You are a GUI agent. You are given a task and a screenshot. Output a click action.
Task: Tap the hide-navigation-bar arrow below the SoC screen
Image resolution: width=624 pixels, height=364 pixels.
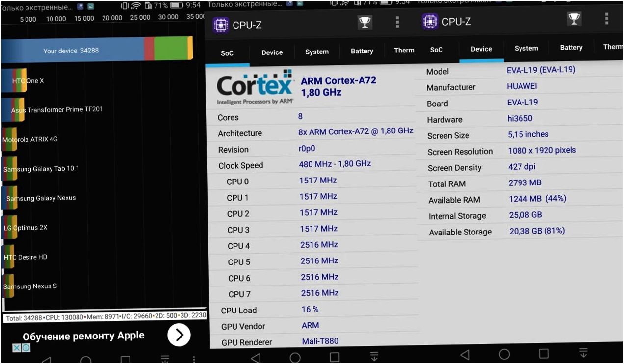[374, 357]
